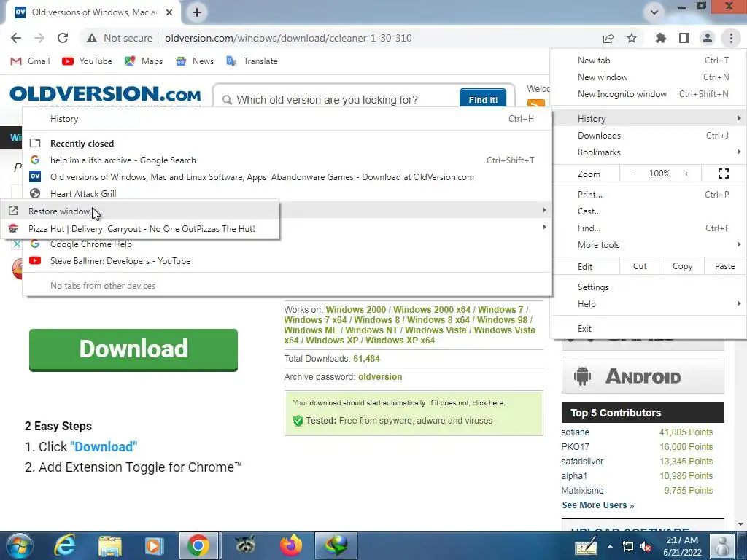
Task: Reopen help im a ifsh archive search
Action: (x=287, y=160)
